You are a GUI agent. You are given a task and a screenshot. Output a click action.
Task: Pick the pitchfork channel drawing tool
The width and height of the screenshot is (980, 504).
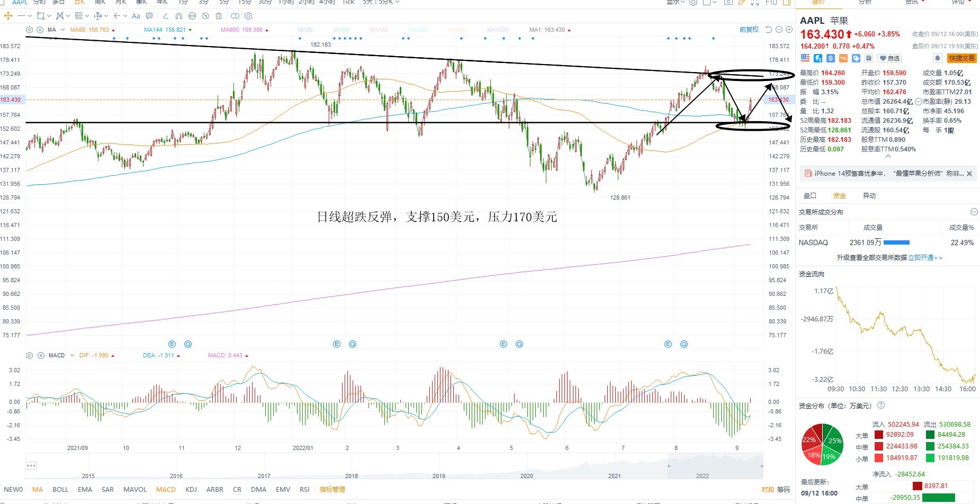coord(59,16)
